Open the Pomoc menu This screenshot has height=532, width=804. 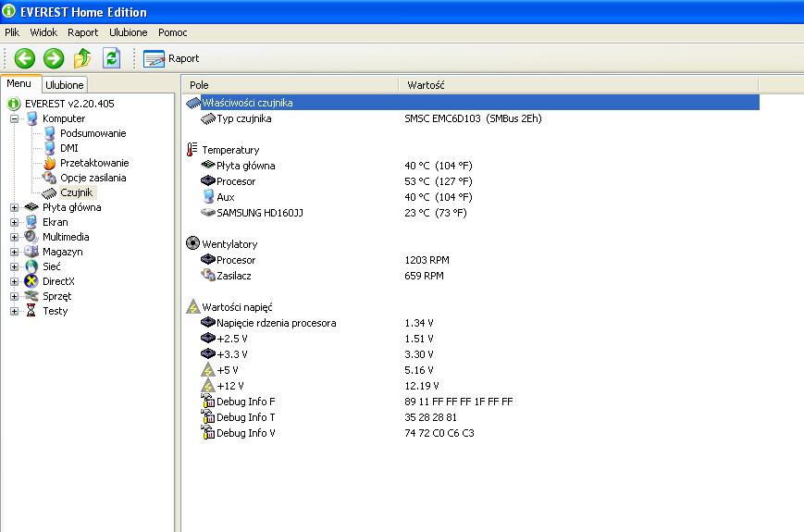[x=172, y=32]
